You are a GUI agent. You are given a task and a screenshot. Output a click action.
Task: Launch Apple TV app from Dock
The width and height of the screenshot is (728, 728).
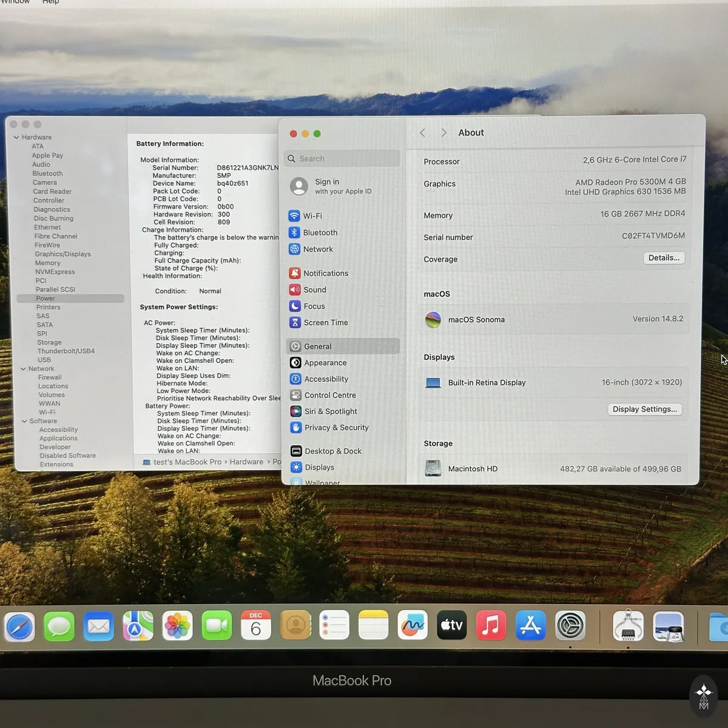[452, 625]
